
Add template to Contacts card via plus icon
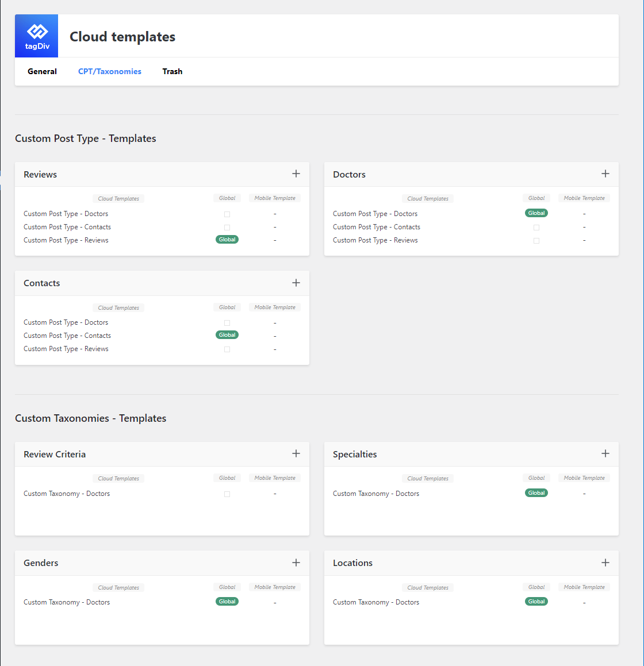[296, 283]
